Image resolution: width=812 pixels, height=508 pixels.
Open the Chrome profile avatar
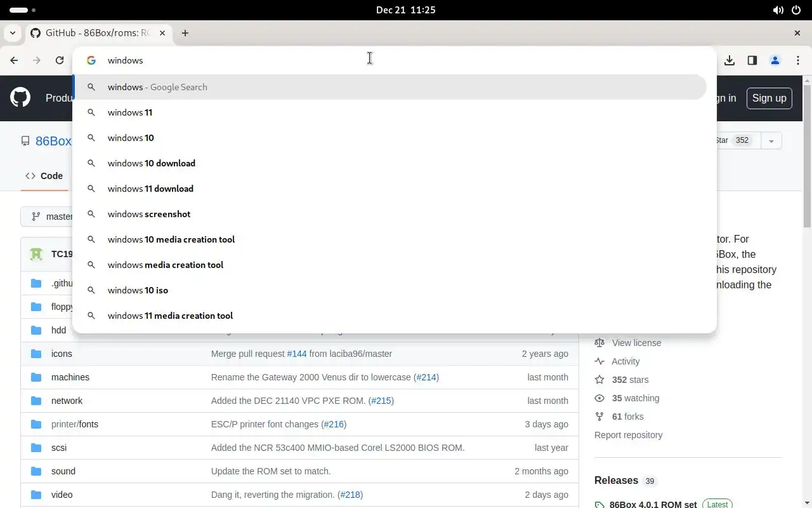point(775,60)
